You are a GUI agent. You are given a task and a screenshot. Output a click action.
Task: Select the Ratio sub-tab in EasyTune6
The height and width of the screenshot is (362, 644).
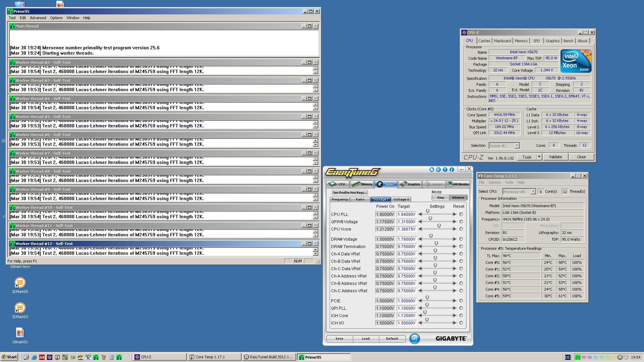360,199
